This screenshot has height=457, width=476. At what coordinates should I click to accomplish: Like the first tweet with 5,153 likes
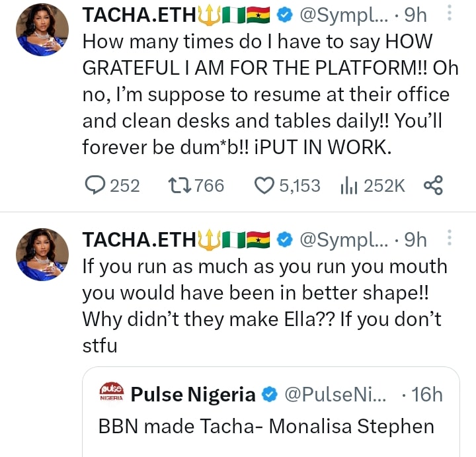[264, 186]
